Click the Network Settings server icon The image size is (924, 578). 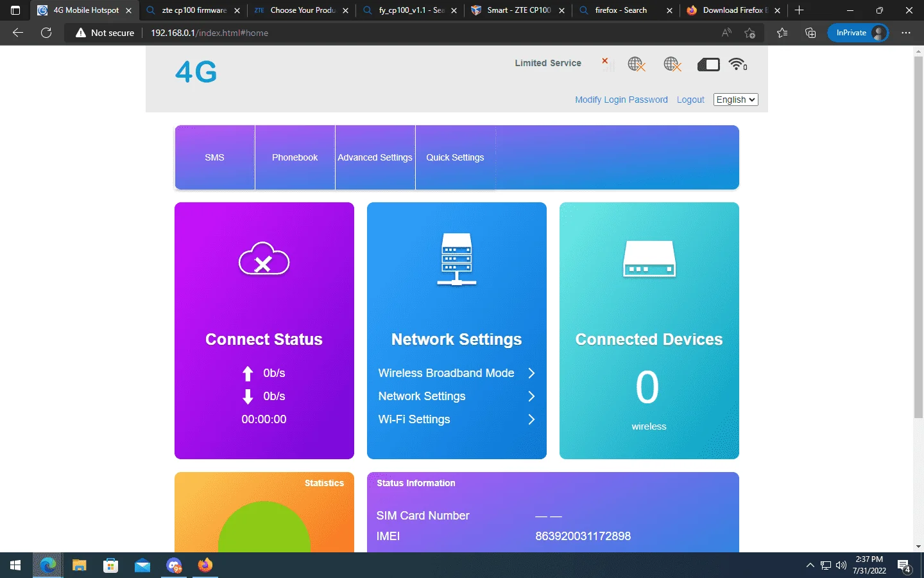click(457, 259)
